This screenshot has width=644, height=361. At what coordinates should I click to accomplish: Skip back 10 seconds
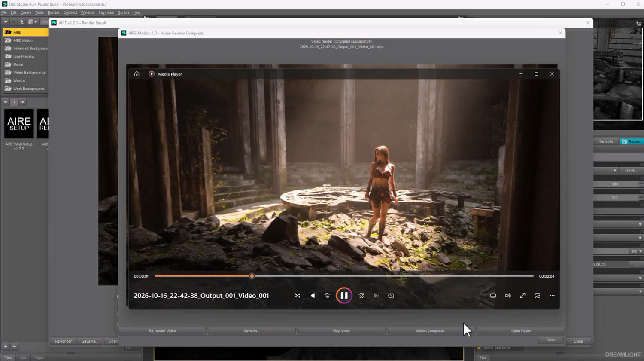click(327, 296)
